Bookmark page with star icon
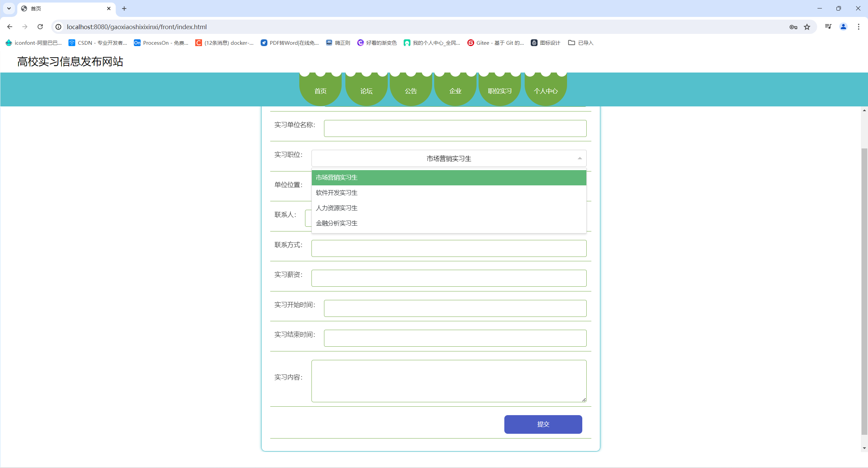 coord(807,27)
